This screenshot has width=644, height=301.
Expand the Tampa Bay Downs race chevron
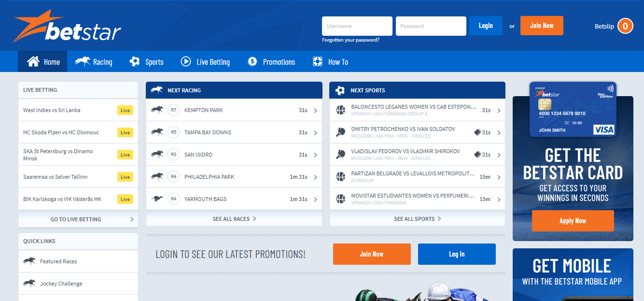(315, 133)
